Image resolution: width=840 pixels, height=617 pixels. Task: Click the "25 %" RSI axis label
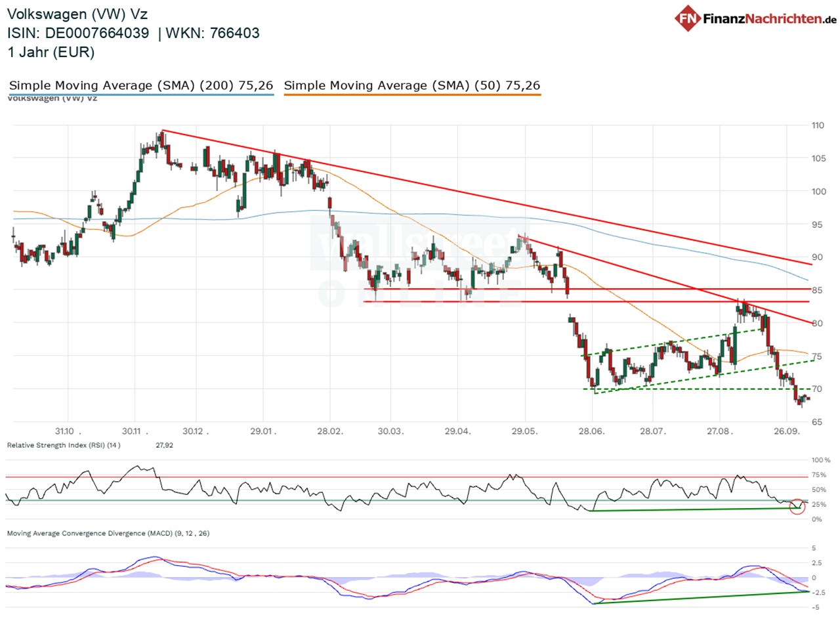click(x=820, y=505)
